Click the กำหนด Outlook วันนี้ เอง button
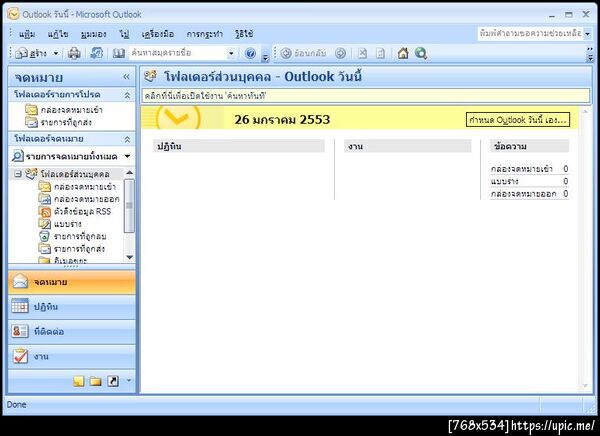The height and width of the screenshot is (436, 600). [518, 120]
